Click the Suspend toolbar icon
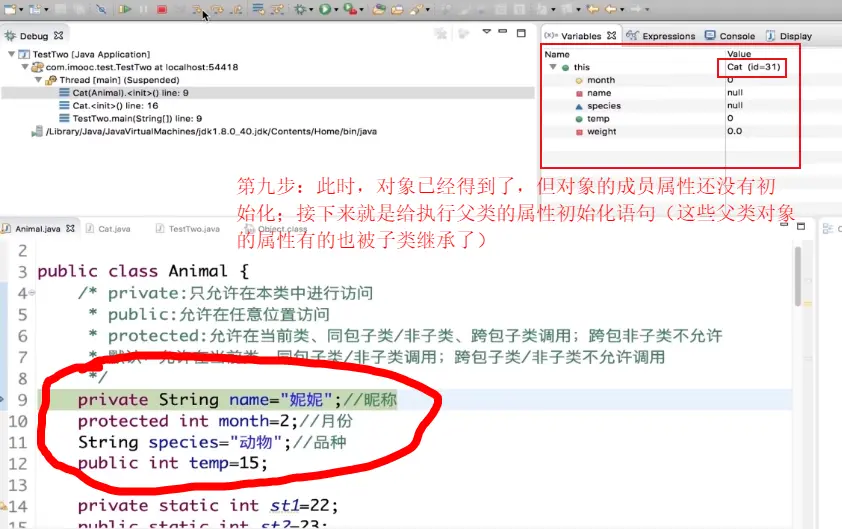The width and height of the screenshot is (842, 529). 143,9
